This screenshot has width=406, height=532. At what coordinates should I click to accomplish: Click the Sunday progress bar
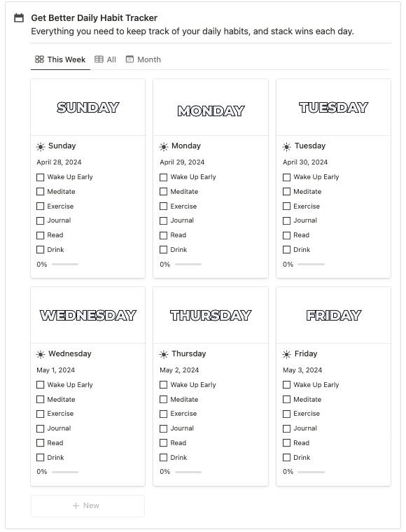coord(65,264)
